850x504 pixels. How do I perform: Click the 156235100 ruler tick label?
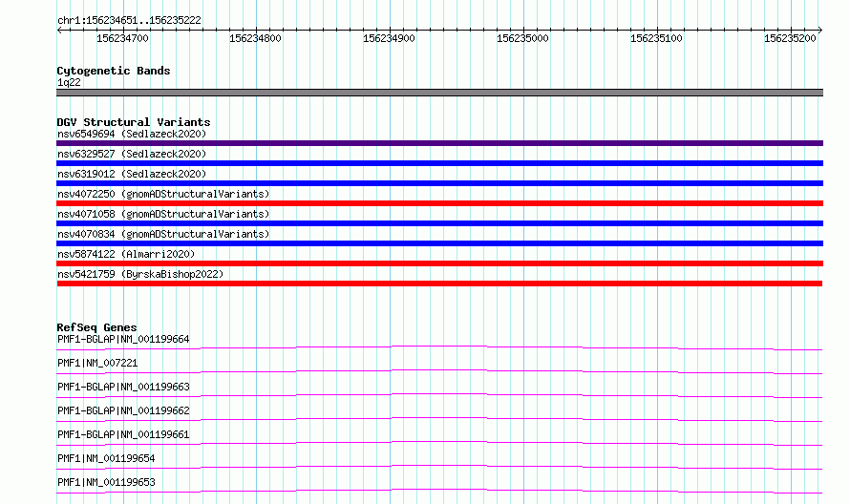point(656,38)
